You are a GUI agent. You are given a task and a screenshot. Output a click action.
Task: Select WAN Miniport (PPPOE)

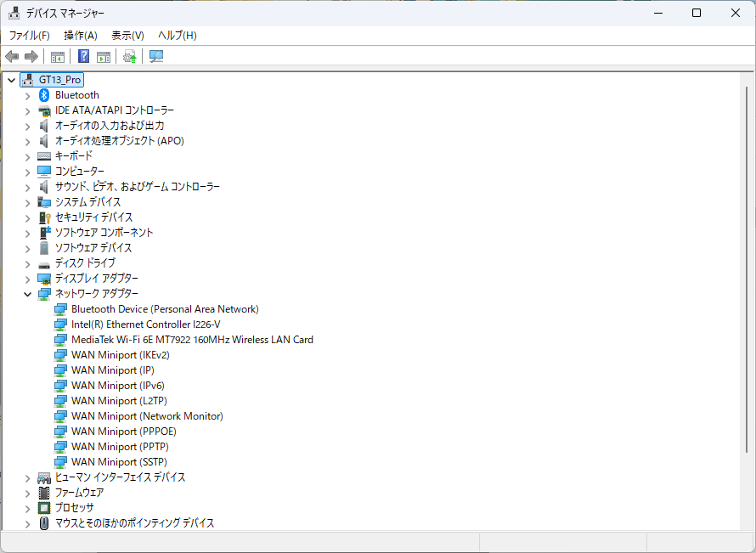(x=124, y=432)
